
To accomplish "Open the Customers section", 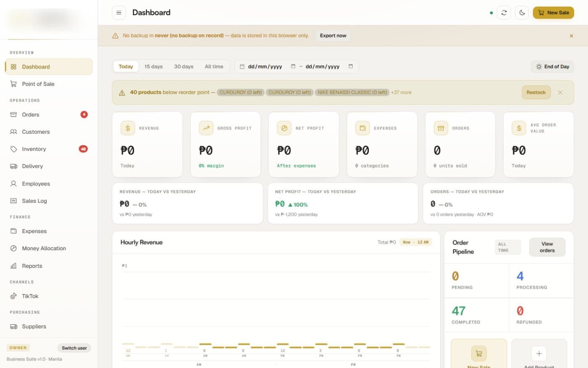I will tap(49, 132).
